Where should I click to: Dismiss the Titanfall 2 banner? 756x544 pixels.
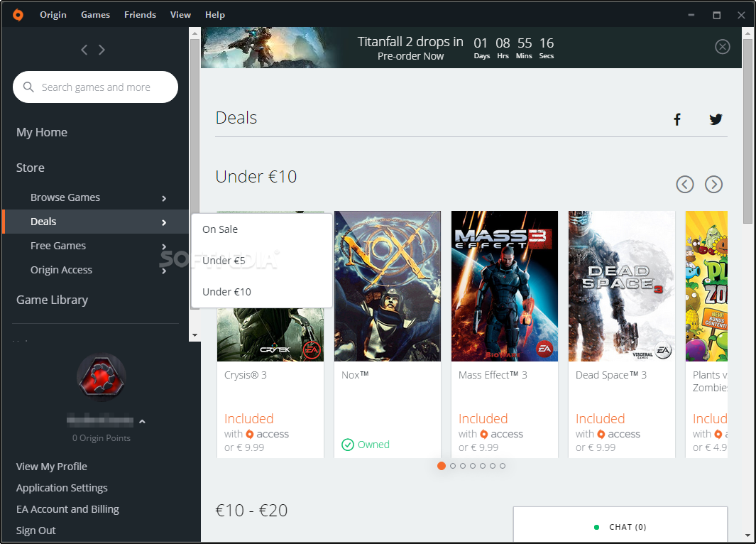click(722, 47)
